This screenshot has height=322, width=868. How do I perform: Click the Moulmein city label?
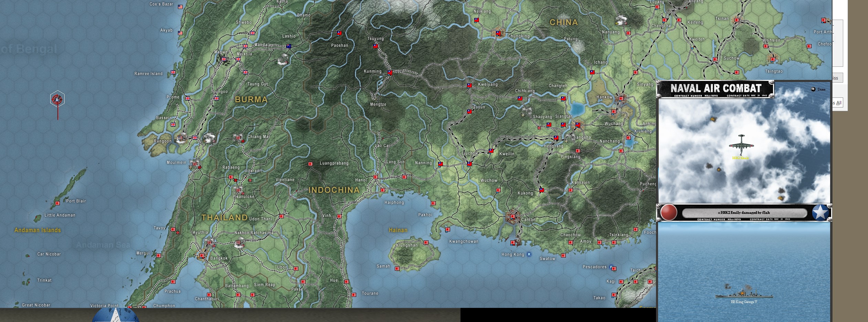click(x=176, y=163)
